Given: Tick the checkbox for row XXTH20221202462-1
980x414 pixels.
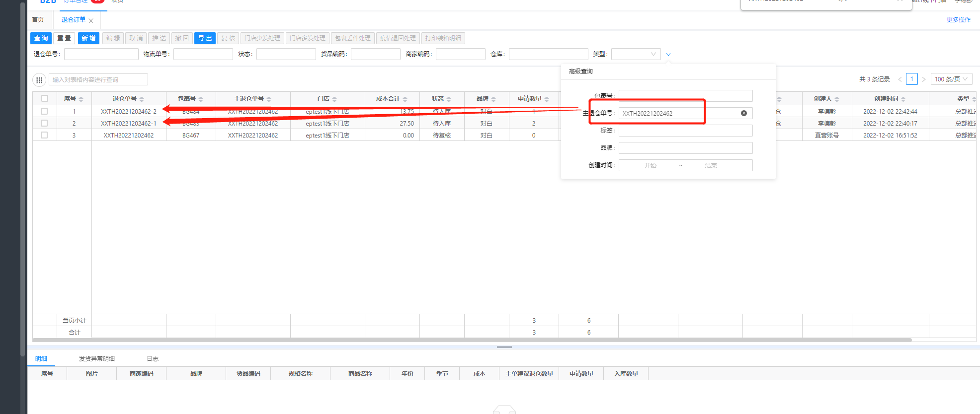Looking at the screenshot, I should (44, 123).
